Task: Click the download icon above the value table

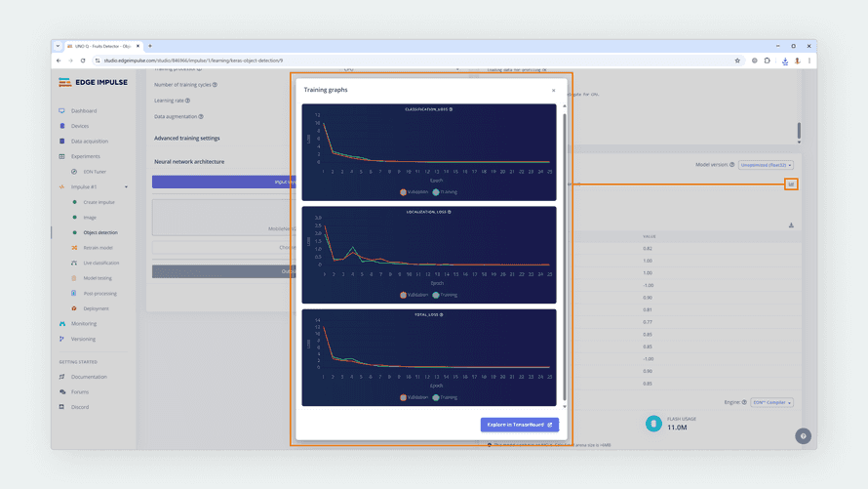Action: [x=791, y=225]
